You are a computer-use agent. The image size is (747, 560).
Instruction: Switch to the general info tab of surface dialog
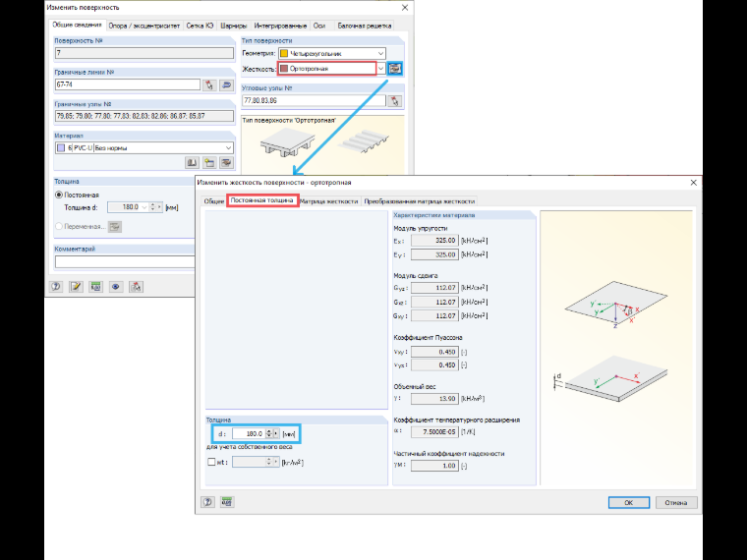coord(77,25)
